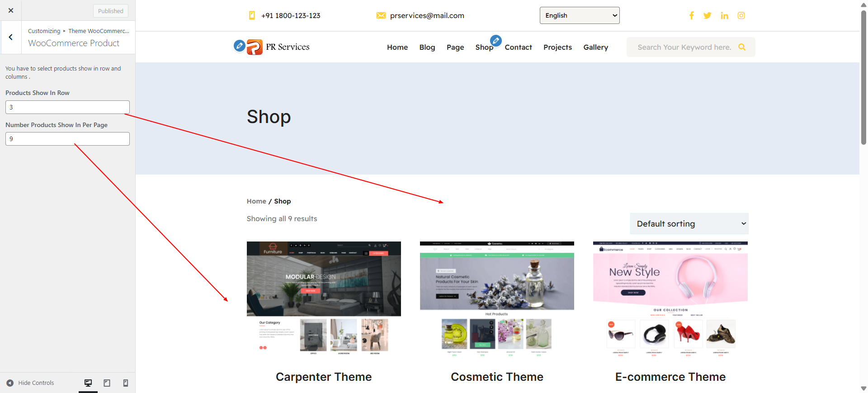868x393 pixels.
Task: Open the Blog menu item
Action: point(427,47)
